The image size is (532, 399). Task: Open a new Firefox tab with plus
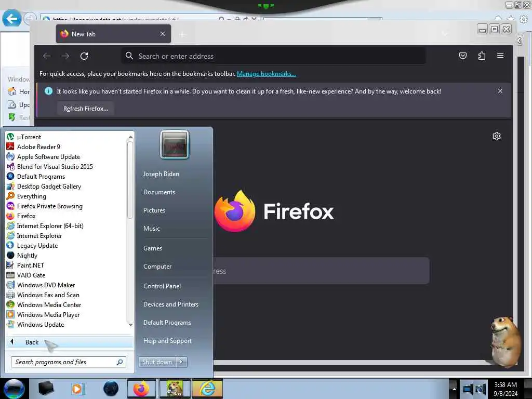[182, 34]
